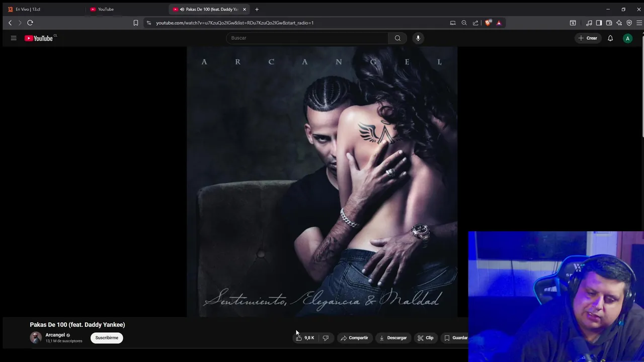The height and width of the screenshot is (362, 644).
Task: Open Brave Rewards triangle icon
Action: [x=499, y=23]
